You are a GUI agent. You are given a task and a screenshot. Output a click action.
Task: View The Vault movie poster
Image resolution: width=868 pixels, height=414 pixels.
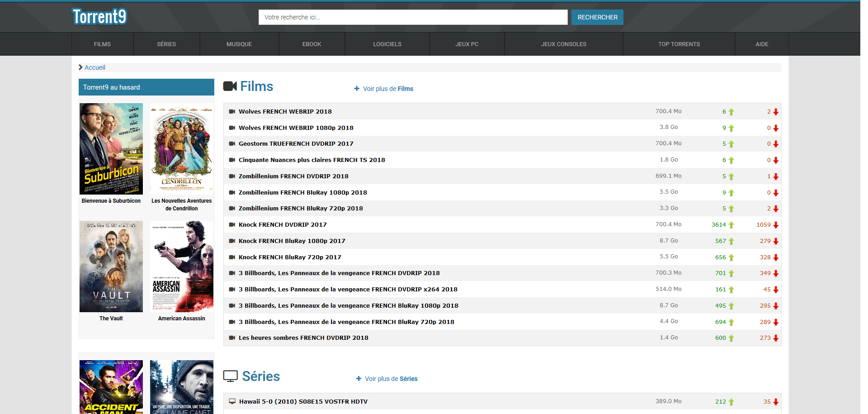111,266
